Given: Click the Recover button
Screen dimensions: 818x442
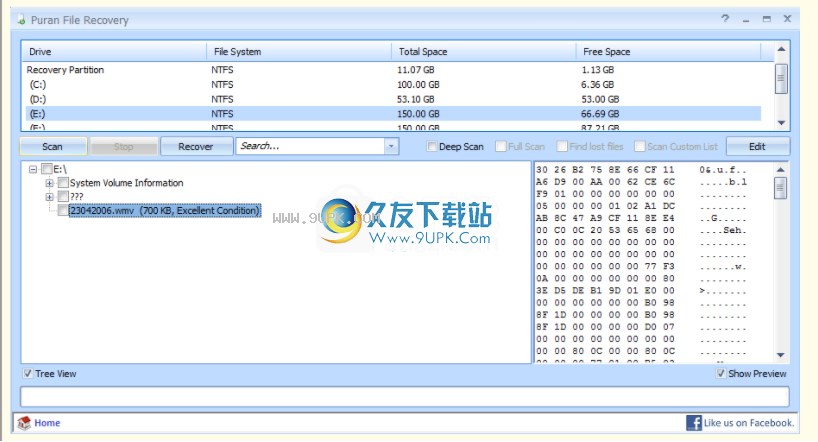Looking at the screenshot, I should [196, 147].
